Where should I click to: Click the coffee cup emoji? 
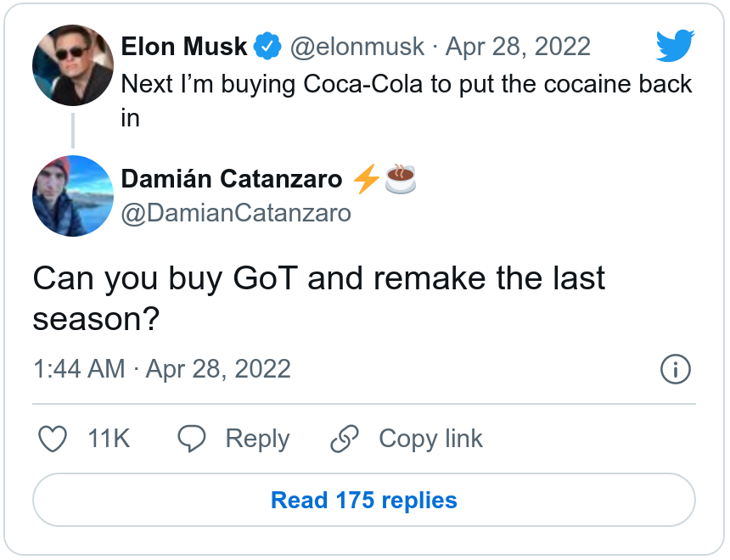tap(400, 179)
